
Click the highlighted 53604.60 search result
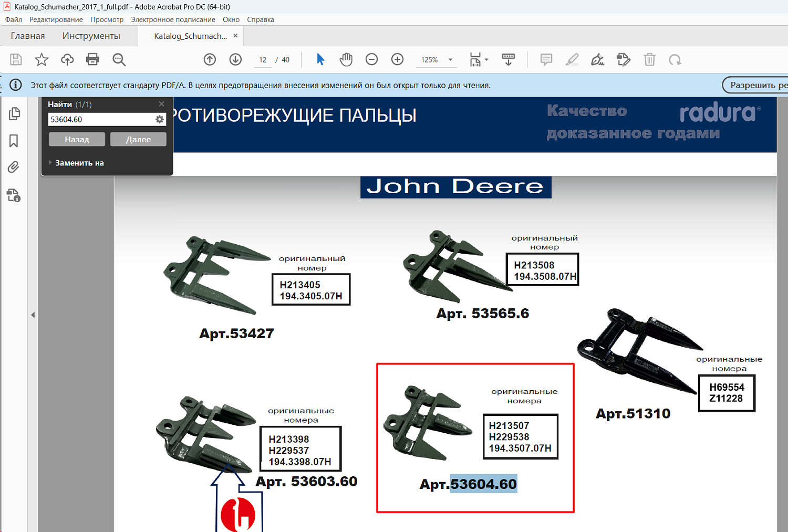point(483,484)
